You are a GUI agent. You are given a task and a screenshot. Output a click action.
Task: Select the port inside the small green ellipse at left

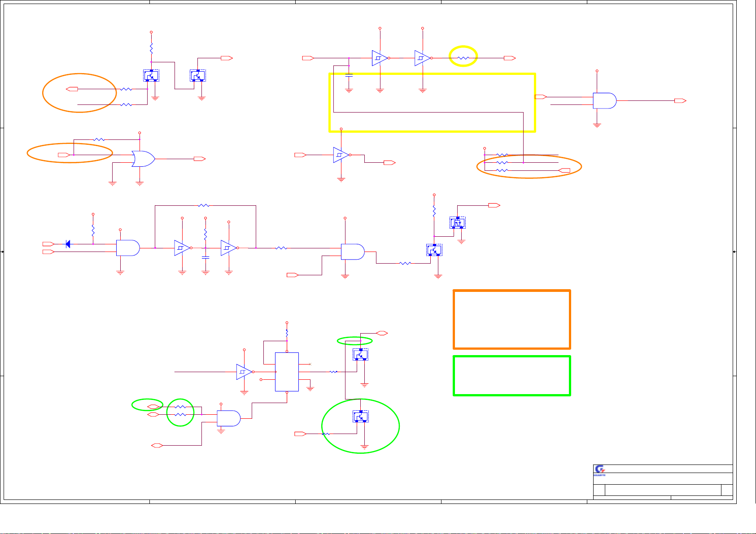[154, 407]
